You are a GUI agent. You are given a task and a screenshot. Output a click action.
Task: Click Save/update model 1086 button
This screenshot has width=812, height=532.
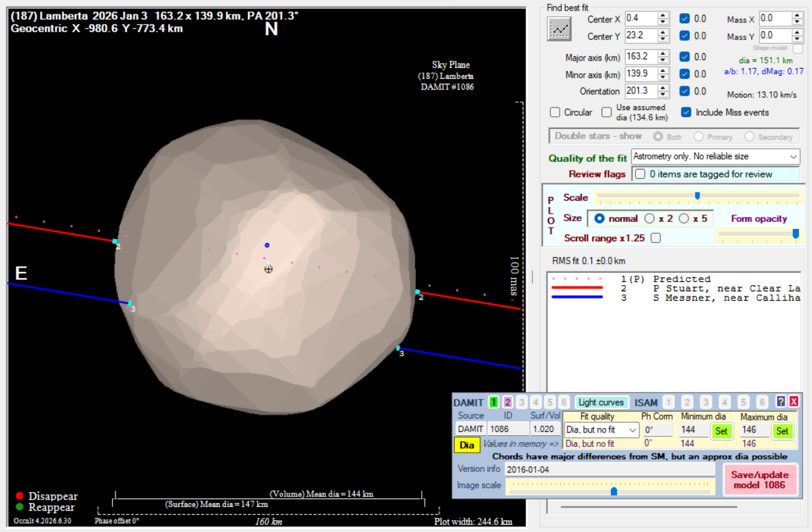(x=760, y=479)
